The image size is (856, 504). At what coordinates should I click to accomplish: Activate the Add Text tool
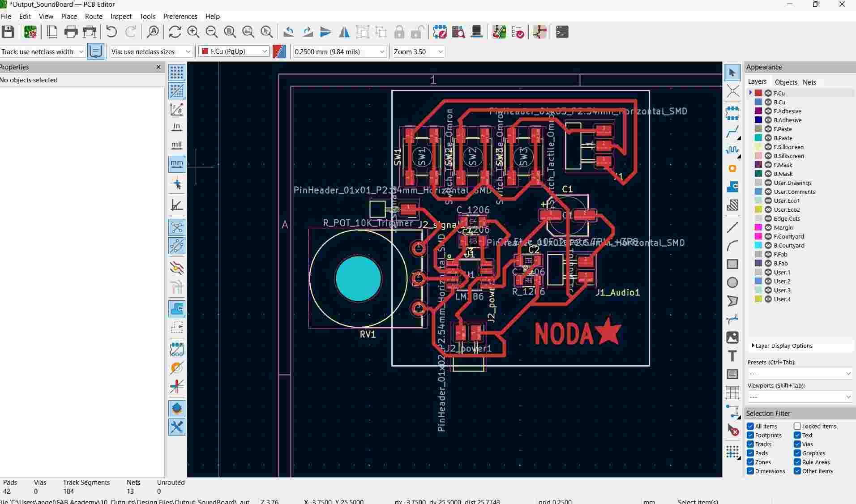tap(732, 356)
